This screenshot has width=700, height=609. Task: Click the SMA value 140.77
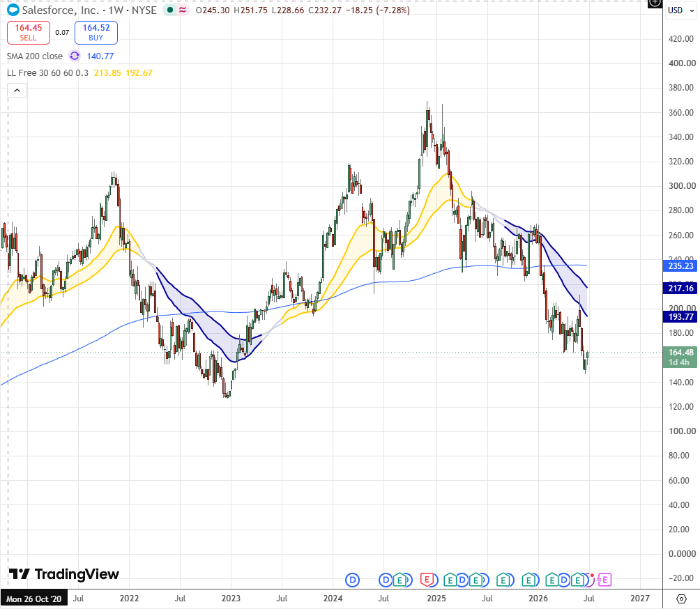click(x=100, y=56)
